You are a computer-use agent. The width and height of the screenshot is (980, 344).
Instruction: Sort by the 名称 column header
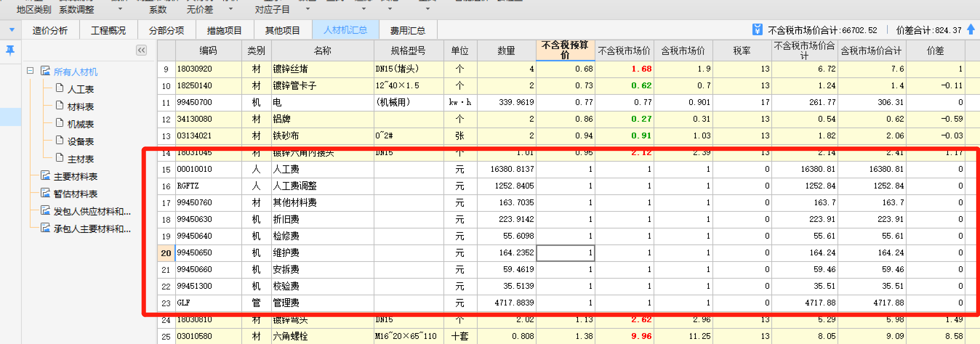(x=323, y=50)
